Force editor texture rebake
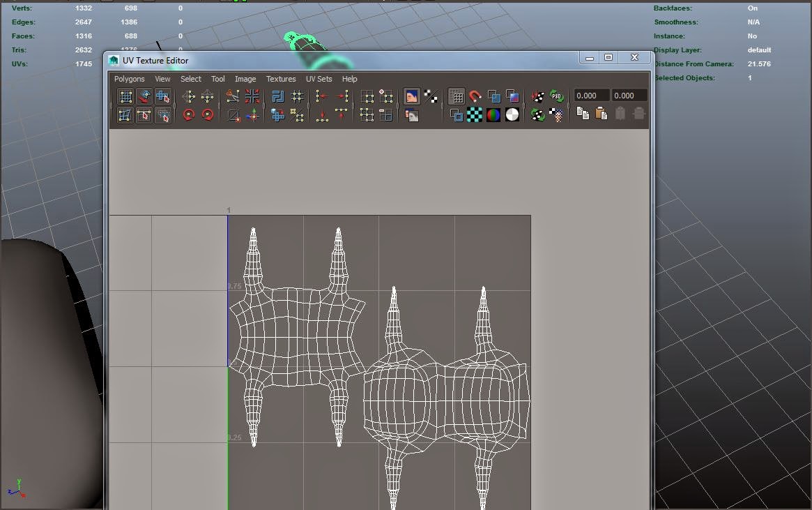Image resolution: width=812 pixels, height=510 pixels. point(537,115)
